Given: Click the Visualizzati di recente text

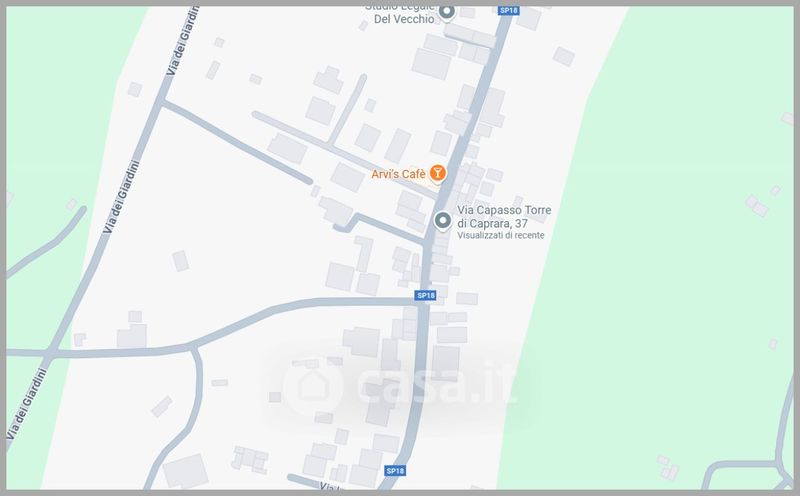Looking at the screenshot, I should click(x=501, y=235).
